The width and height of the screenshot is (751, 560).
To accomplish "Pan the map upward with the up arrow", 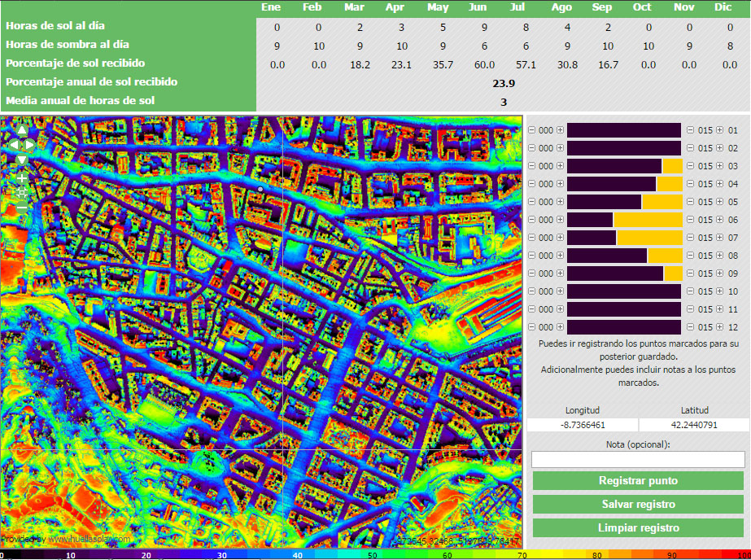I will 22,130.
